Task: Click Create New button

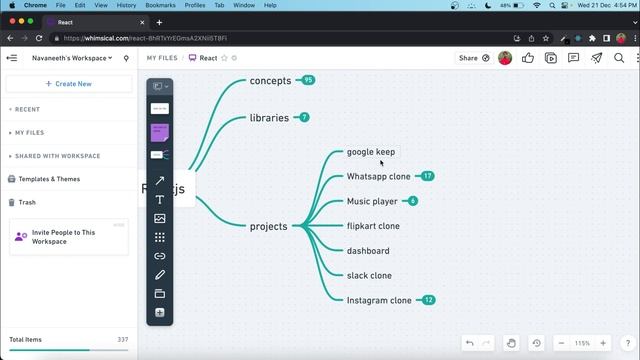Action: tap(69, 84)
